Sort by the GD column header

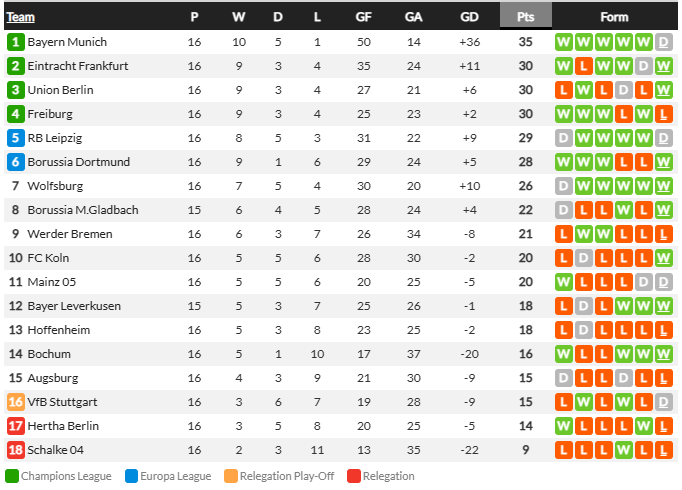pyautogui.click(x=469, y=17)
